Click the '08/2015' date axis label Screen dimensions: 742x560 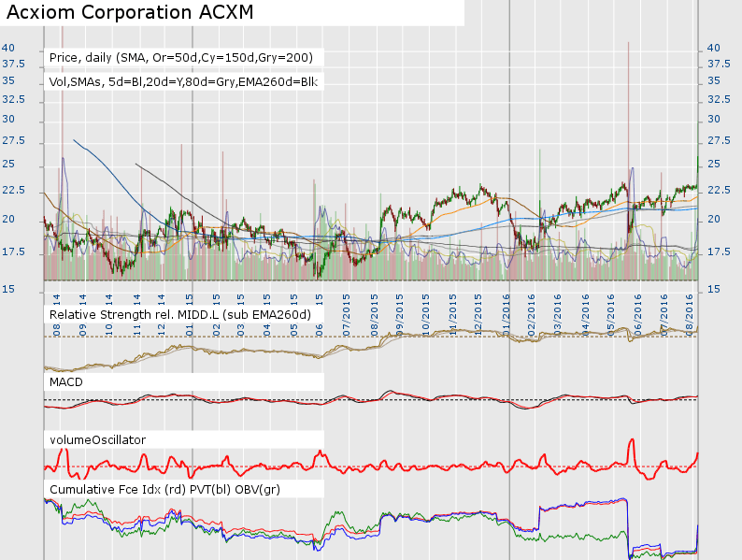pyautogui.click(x=374, y=315)
